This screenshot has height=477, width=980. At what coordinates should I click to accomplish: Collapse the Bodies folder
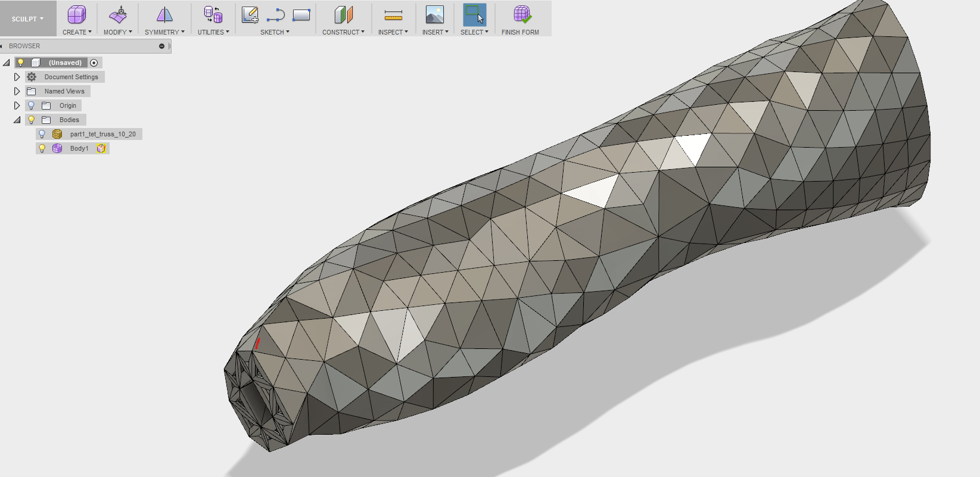17,120
